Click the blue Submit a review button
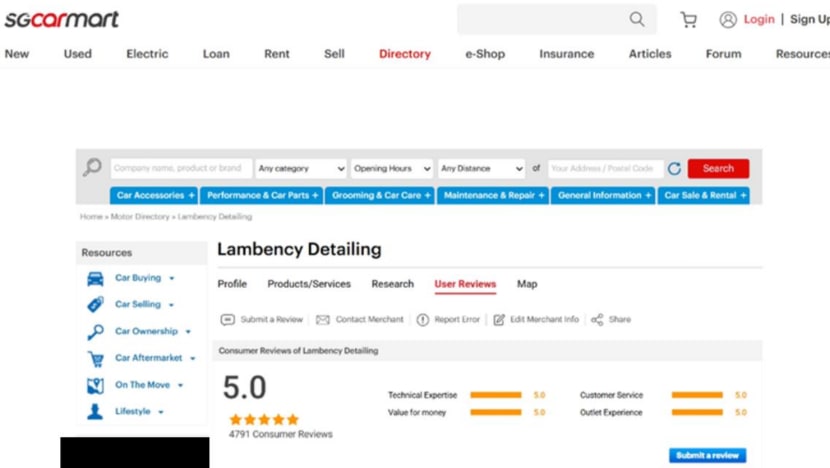 (707, 455)
